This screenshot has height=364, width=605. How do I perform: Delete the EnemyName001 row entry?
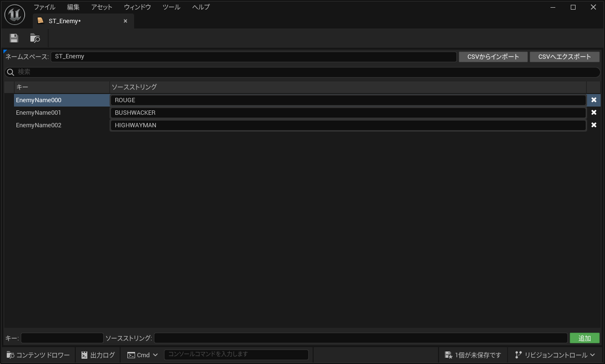[594, 112]
